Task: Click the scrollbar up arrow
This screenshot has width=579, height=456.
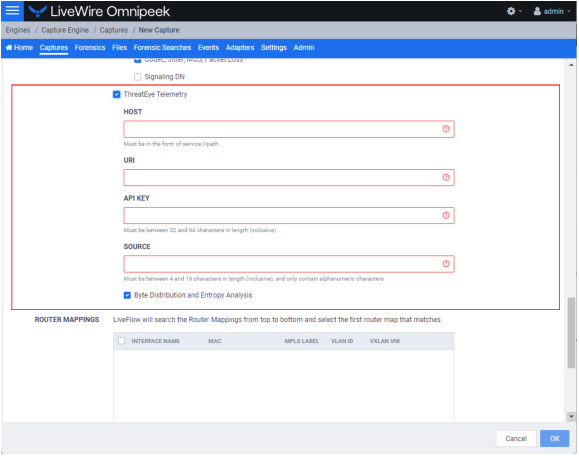Action: coord(572,65)
